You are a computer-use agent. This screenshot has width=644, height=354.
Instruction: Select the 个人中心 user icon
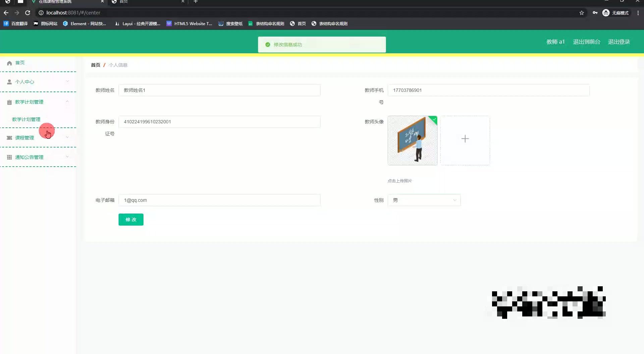9,81
